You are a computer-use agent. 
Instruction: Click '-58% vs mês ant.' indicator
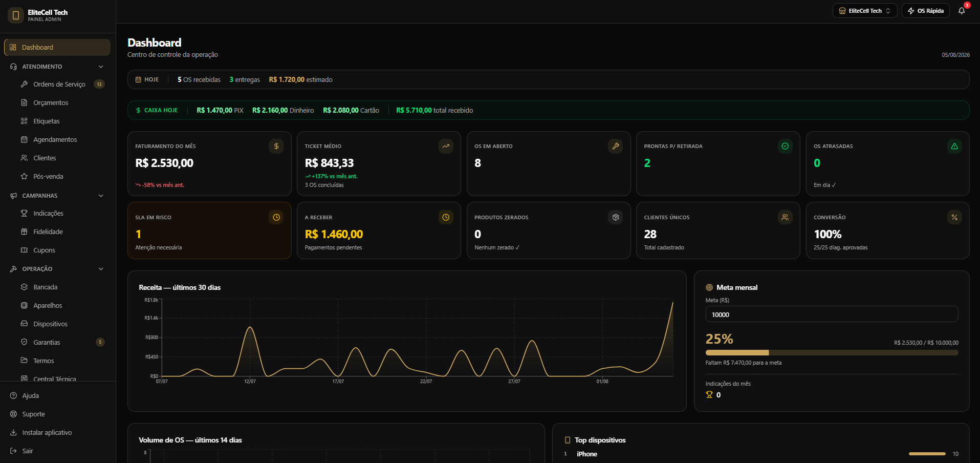pyautogui.click(x=160, y=185)
